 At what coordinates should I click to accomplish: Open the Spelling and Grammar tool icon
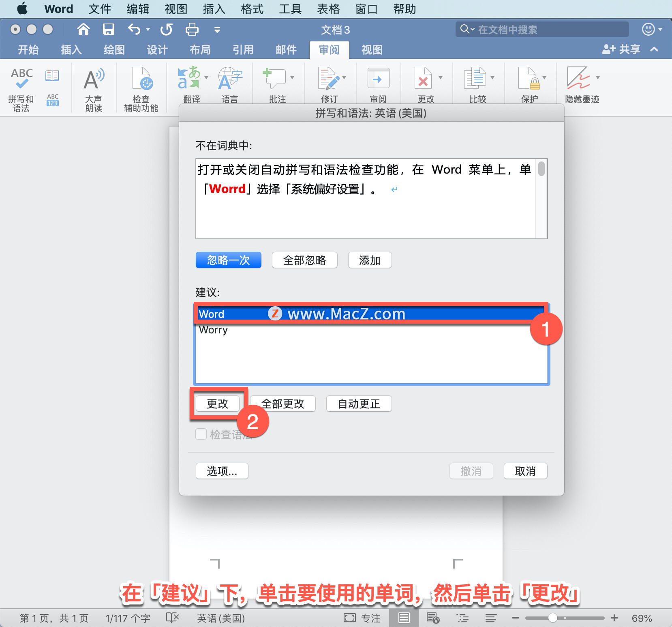(21, 78)
